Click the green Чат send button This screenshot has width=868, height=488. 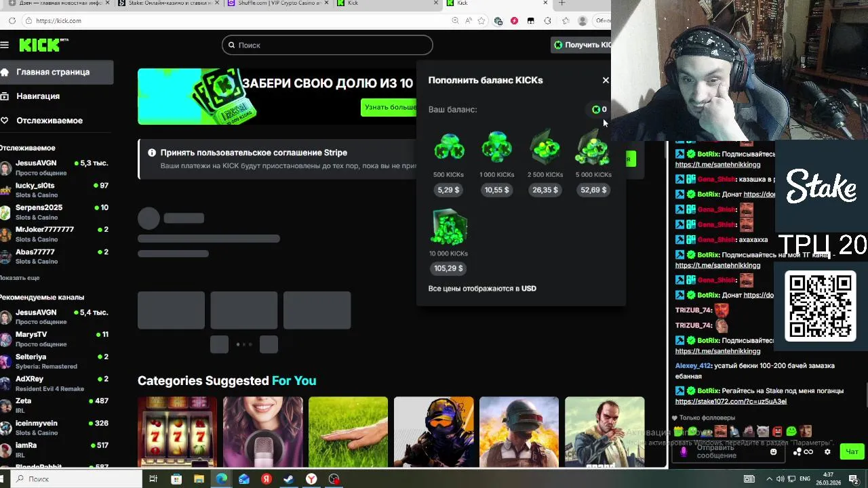pos(852,452)
